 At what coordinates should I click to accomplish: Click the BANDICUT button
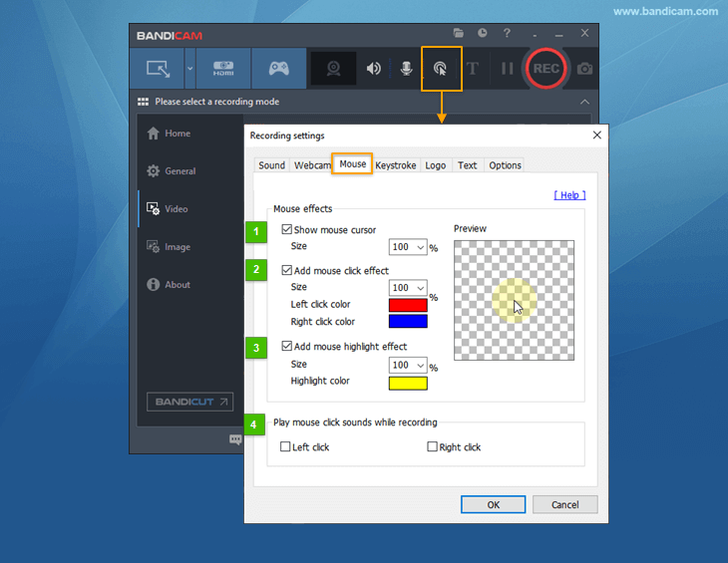tap(189, 402)
